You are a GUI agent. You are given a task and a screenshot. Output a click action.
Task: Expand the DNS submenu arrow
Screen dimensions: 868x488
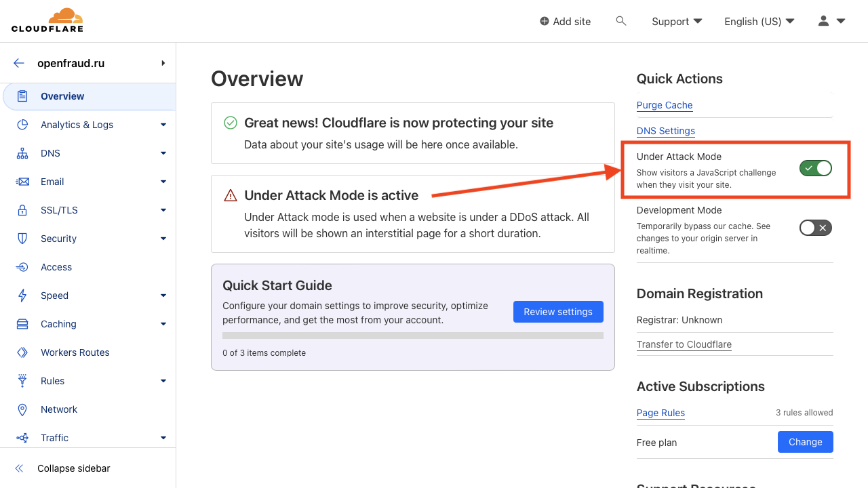pos(163,153)
